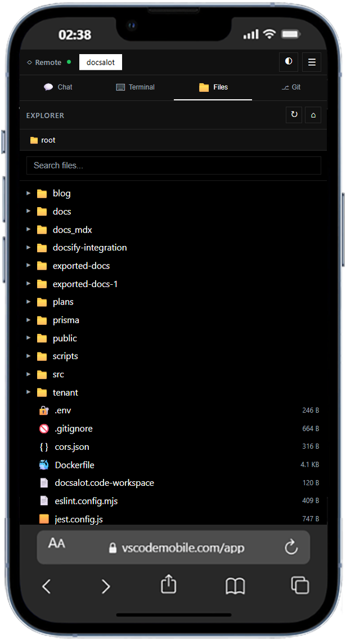
Task: Open the hamburger menu
Action: click(312, 62)
